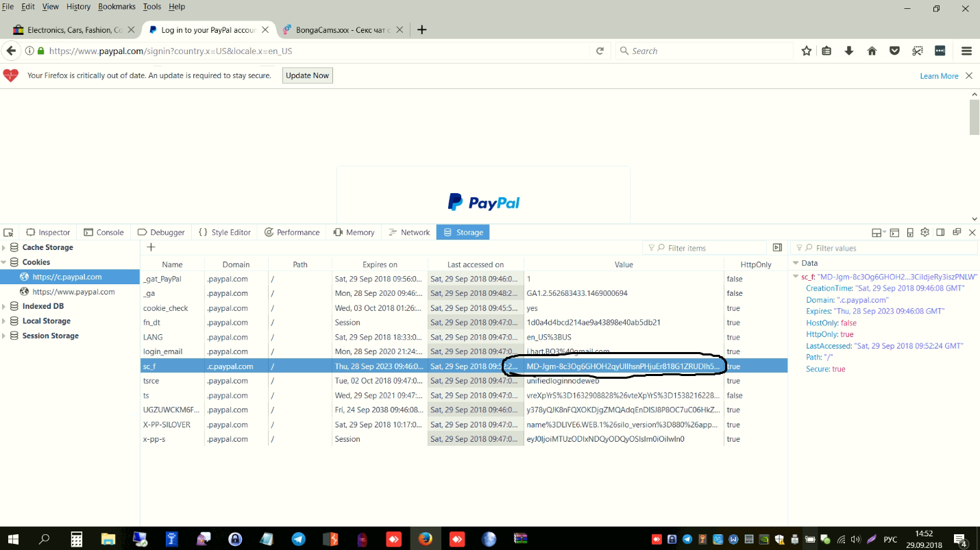
Task: Select the login_email cookie row
Action: [x=464, y=351]
